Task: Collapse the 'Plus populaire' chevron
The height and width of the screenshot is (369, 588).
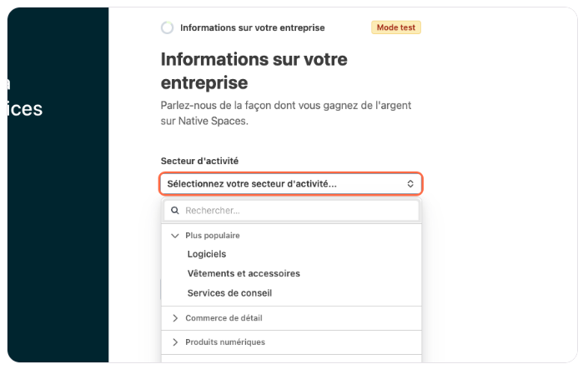Action: (x=175, y=236)
